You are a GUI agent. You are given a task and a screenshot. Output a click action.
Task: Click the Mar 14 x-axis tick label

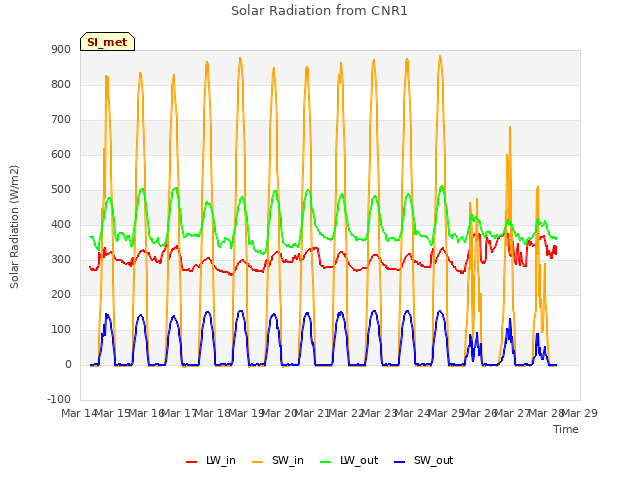(79, 413)
